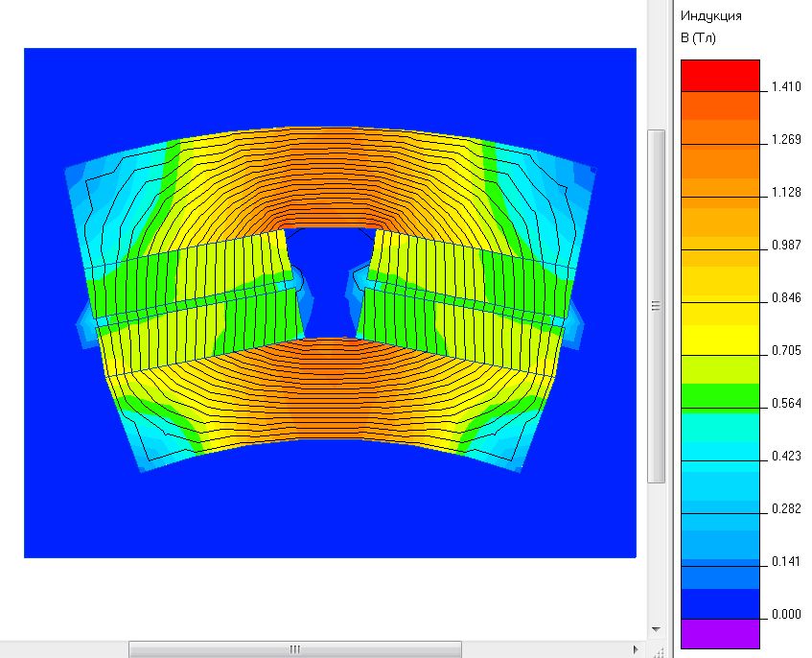Click the legend value 0.564

(786, 403)
